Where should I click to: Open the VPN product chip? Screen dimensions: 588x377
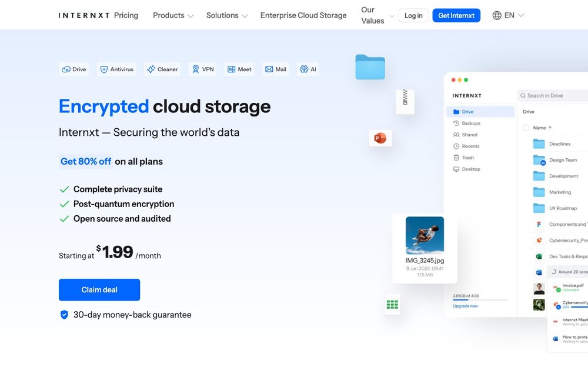pos(202,69)
